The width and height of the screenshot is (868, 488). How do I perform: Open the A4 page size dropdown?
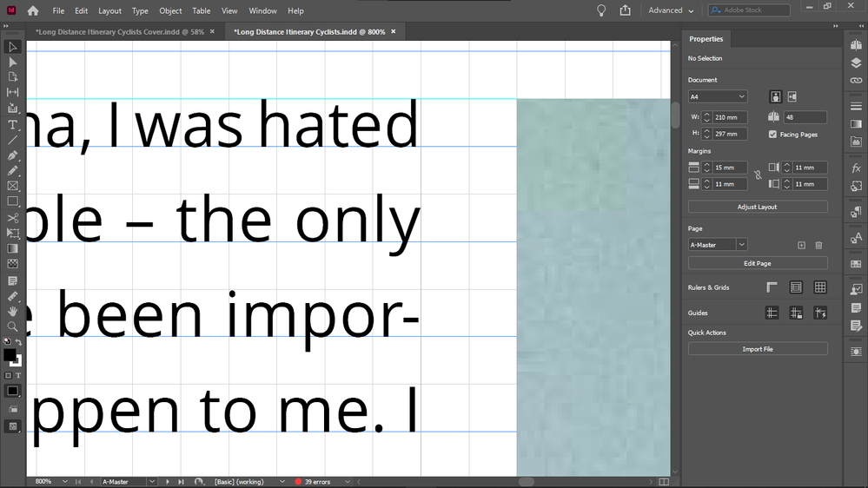point(718,97)
